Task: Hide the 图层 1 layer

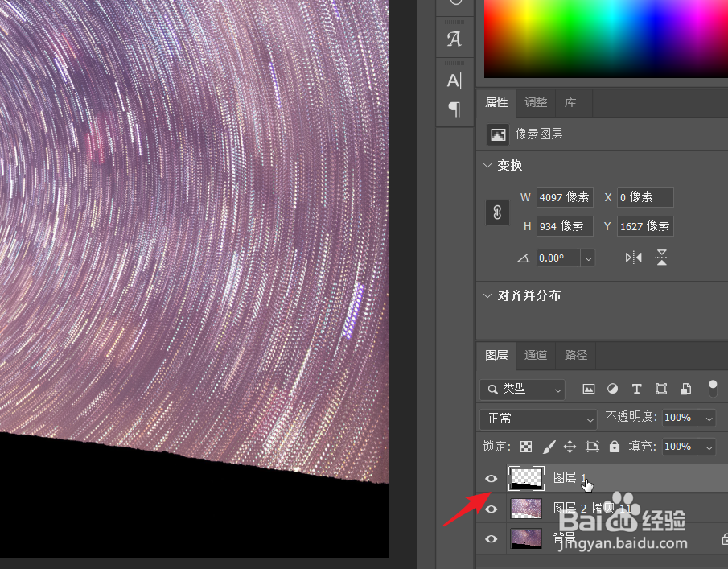Action: tap(491, 478)
